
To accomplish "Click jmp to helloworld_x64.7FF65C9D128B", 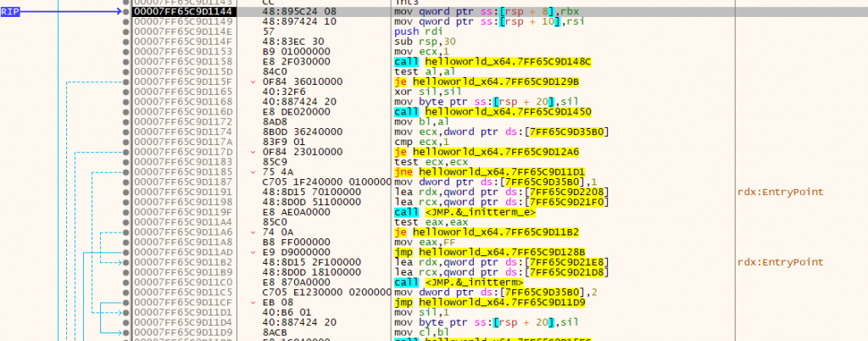I will tap(490, 252).
